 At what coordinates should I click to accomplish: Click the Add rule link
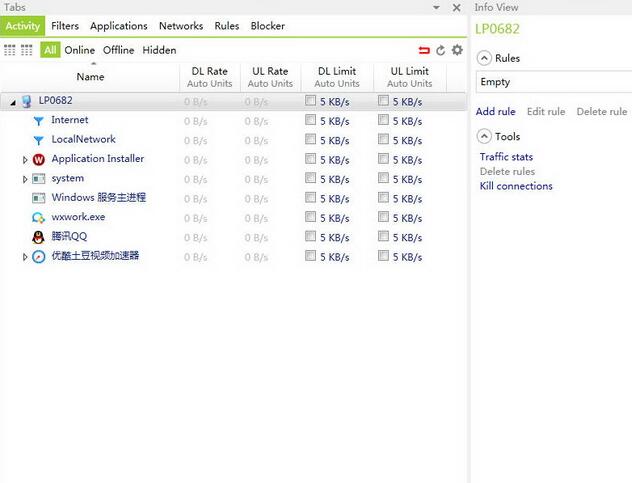(495, 112)
